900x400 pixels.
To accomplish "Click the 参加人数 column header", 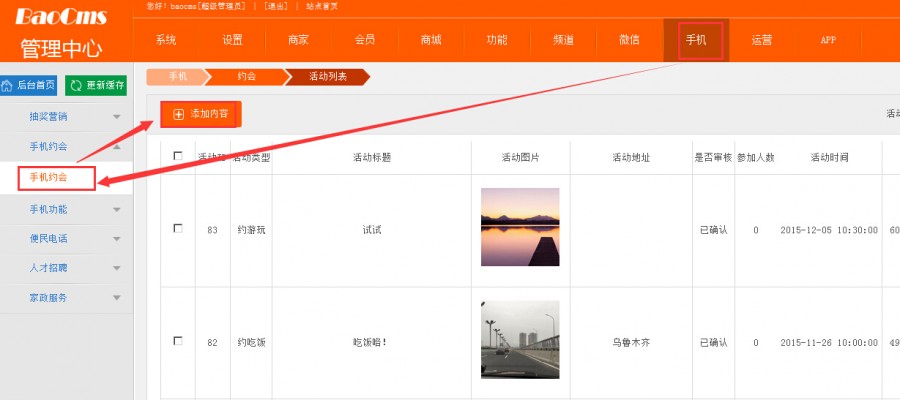I will pyautogui.click(x=756, y=157).
